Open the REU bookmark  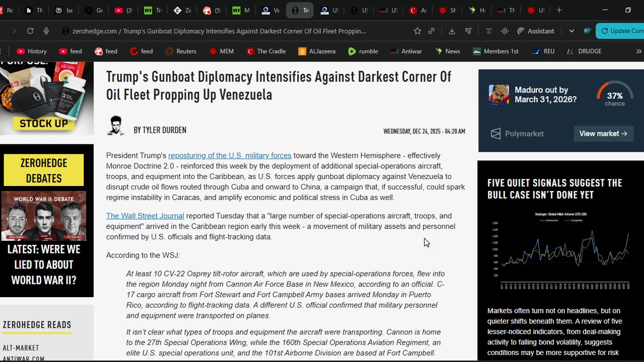pos(543,51)
